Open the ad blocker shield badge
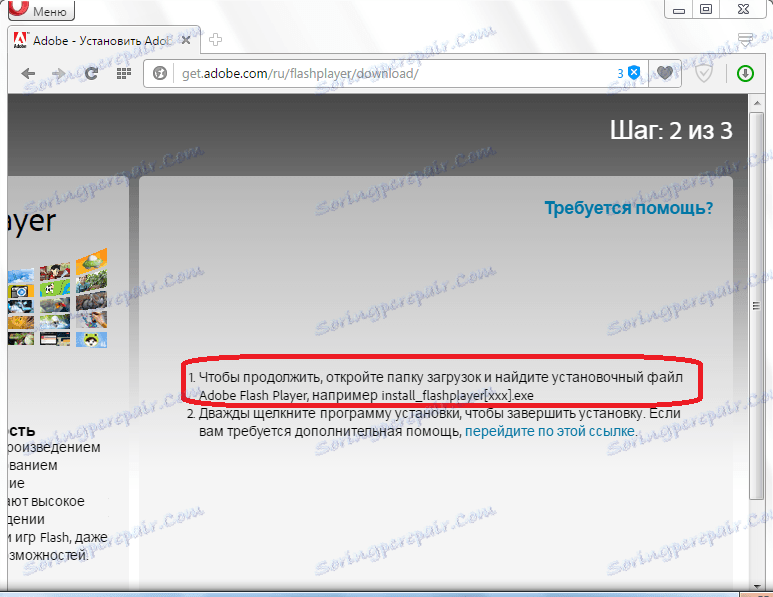773x597 pixels. click(x=629, y=73)
